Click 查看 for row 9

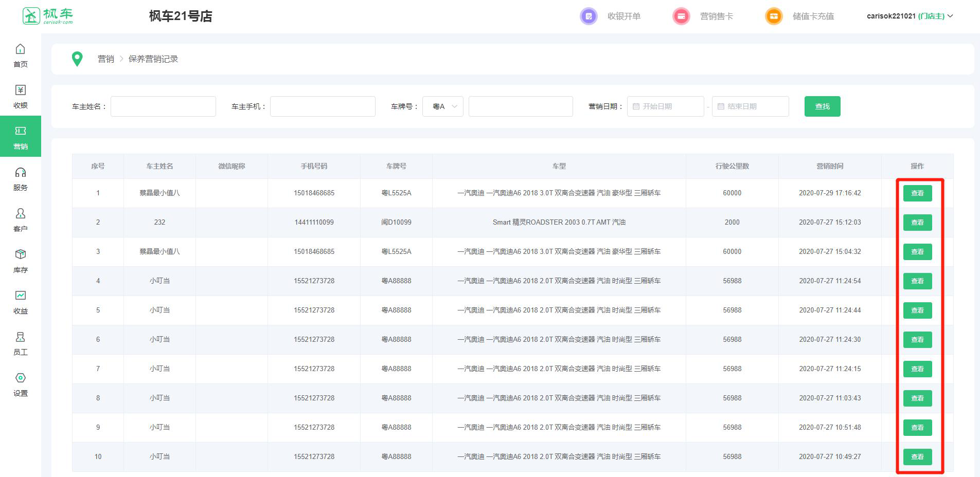pos(917,428)
